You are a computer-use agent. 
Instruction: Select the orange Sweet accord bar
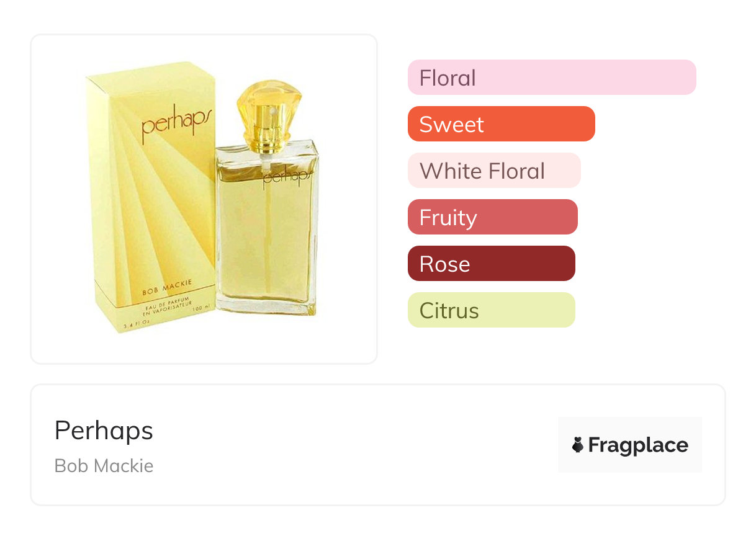501,124
